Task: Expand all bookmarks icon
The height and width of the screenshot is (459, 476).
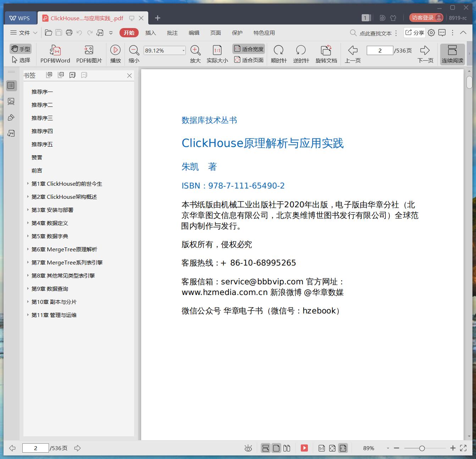Action: tap(49, 75)
